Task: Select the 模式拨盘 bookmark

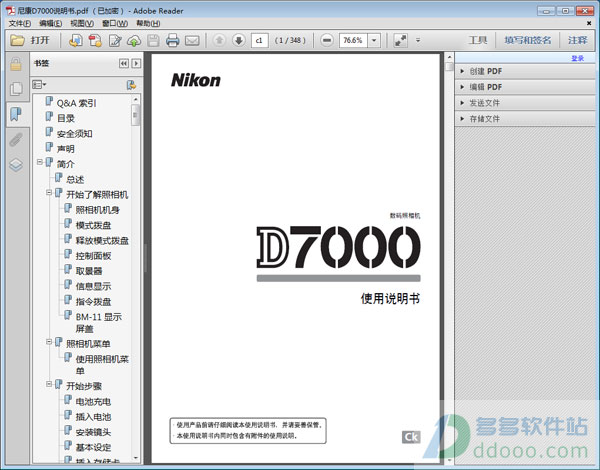Action: (x=93, y=225)
